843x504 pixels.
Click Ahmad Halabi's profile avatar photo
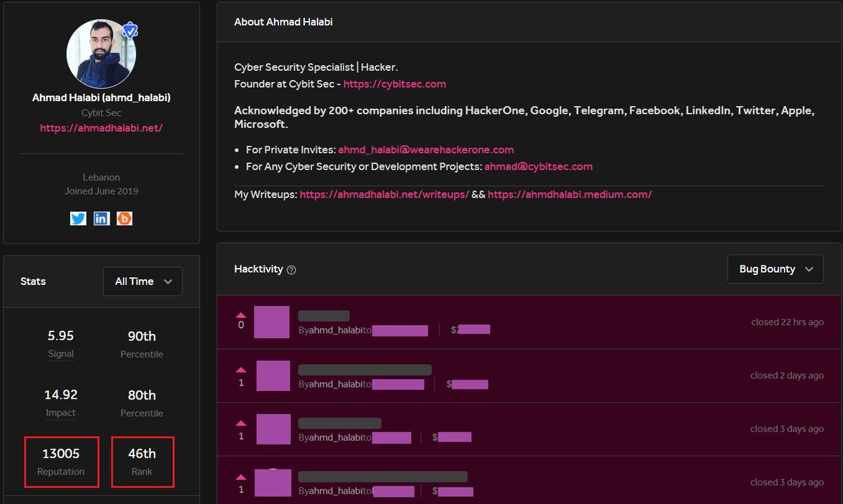[101, 54]
